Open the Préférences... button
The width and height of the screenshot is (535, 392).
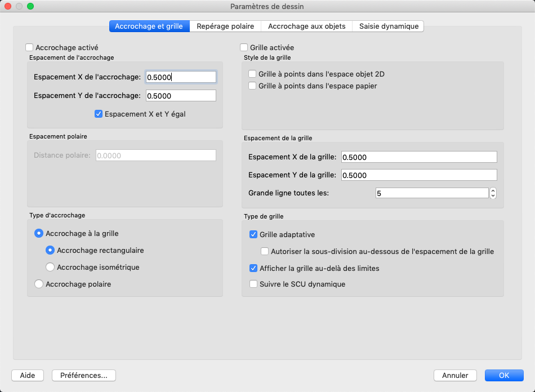(x=83, y=375)
